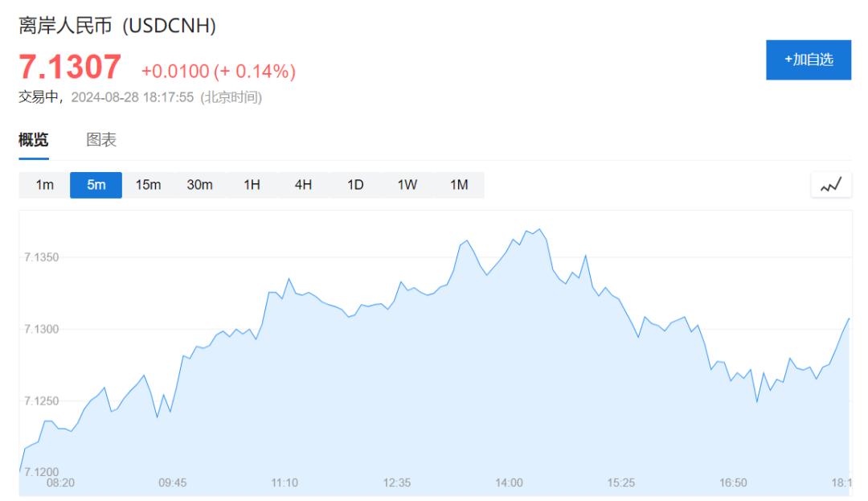This screenshot has height=501, width=868.
Task: Click the 11:10 time axis label
Action: [285, 483]
